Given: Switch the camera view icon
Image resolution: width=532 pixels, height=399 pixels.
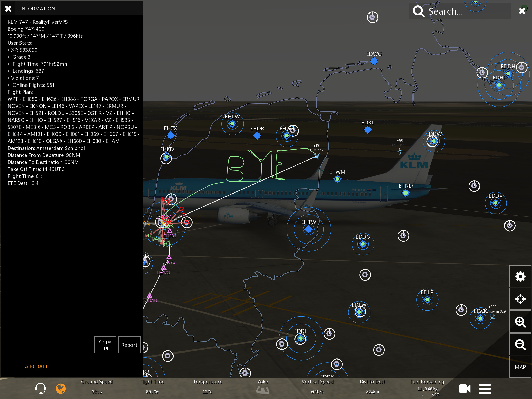Looking at the screenshot, I should [x=464, y=389].
